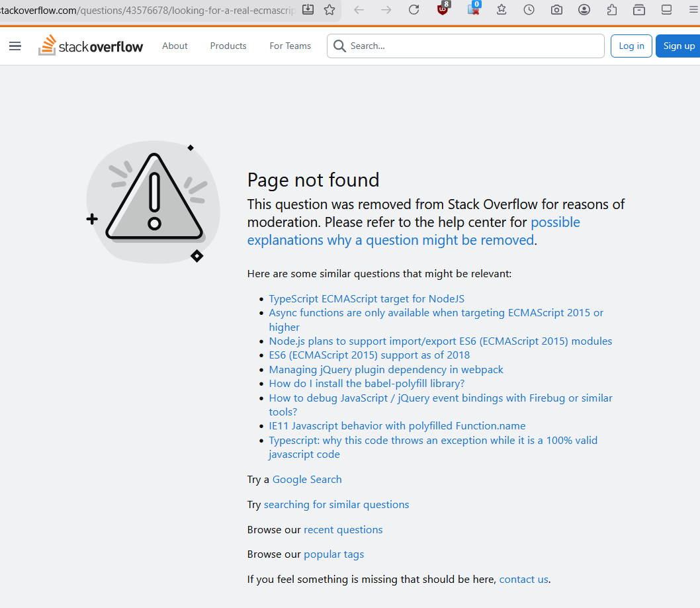Viewport: 700px width, 608px height.
Task: Open the For Teams menu item
Action: pyautogui.click(x=290, y=46)
